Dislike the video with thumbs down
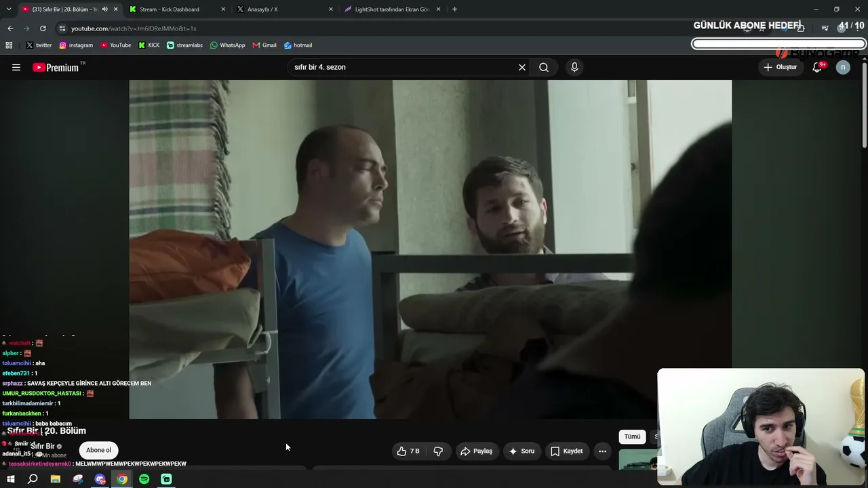This screenshot has height=488, width=868. (x=438, y=451)
